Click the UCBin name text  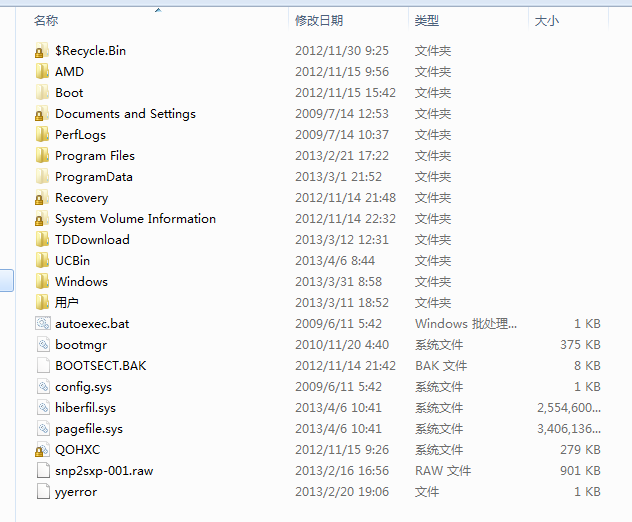pos(72,260)
